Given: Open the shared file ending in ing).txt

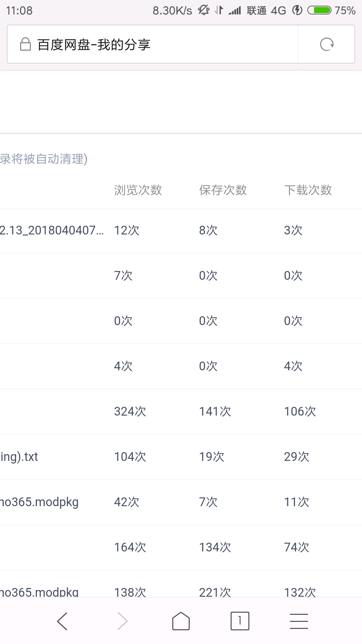Looking at the screenshot, I should coord(19,457).
